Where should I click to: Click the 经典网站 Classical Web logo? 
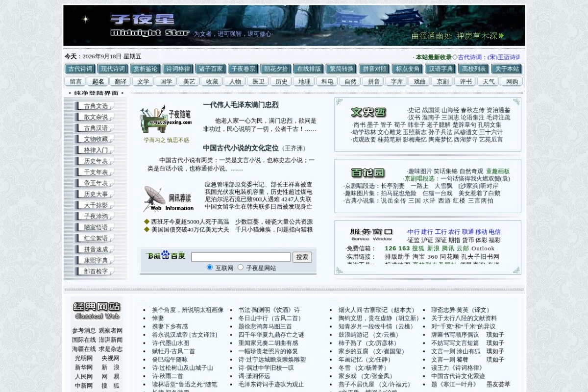97,310
